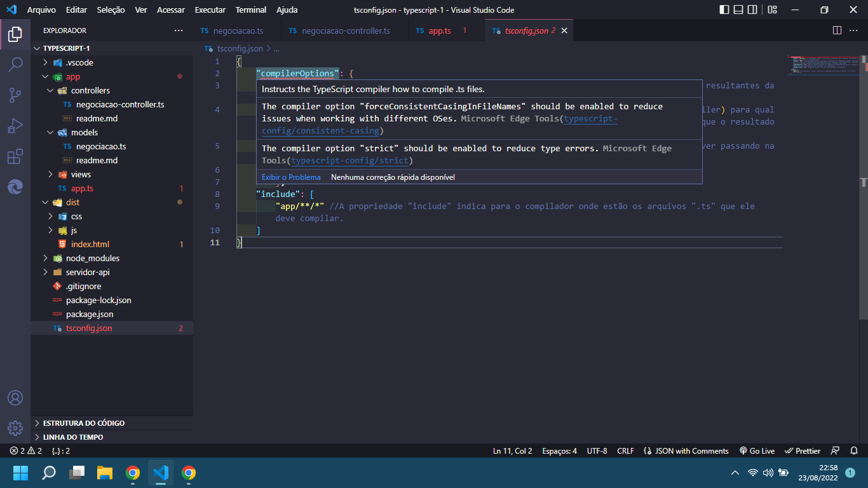868x488 pixels.
Task: Open the feedback icon in status bar
Action: [836, 451]
